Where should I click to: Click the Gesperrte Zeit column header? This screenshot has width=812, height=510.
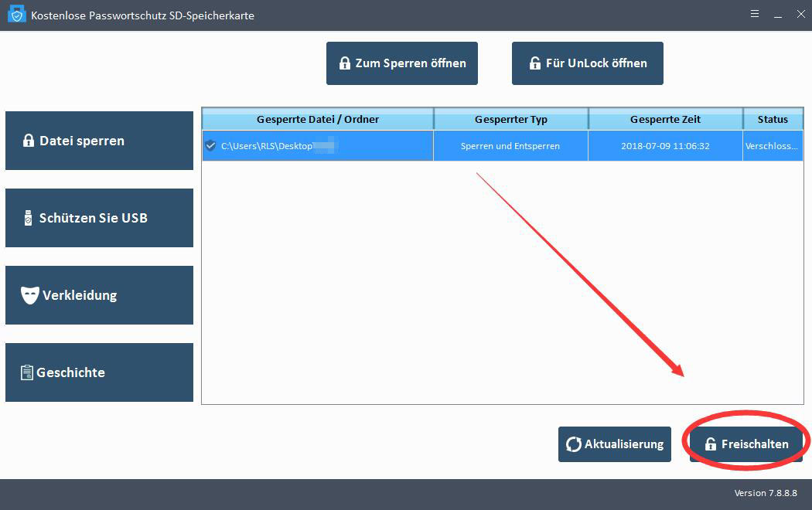[665, 119]
